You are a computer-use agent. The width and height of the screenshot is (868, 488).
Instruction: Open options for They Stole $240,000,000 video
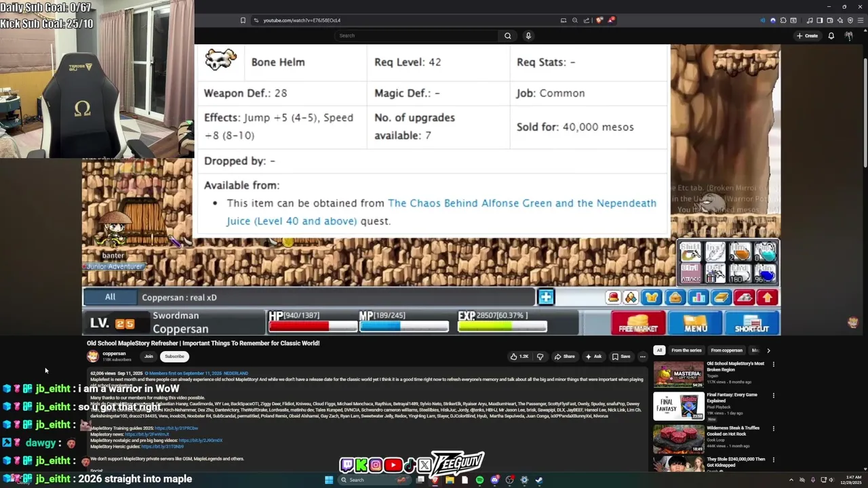[x=773, y=460]
